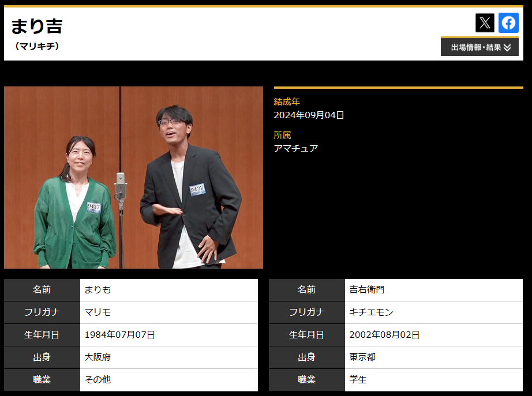The width and height of the screenshot is (532, 396).
Task: Click the furigana cell キチエモン
Action: 371,312
